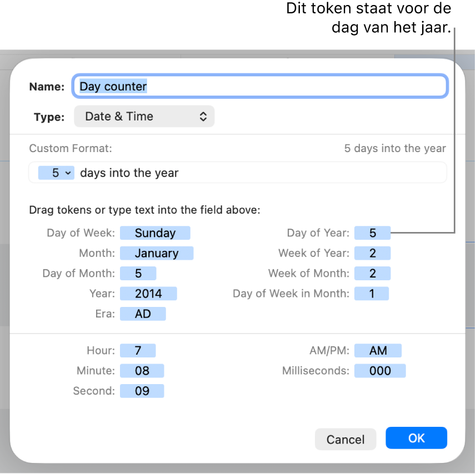The width and height of the screenshot is (476, 474).
Task: Pick the AM/PM token
Action: [x=378, y=351]
